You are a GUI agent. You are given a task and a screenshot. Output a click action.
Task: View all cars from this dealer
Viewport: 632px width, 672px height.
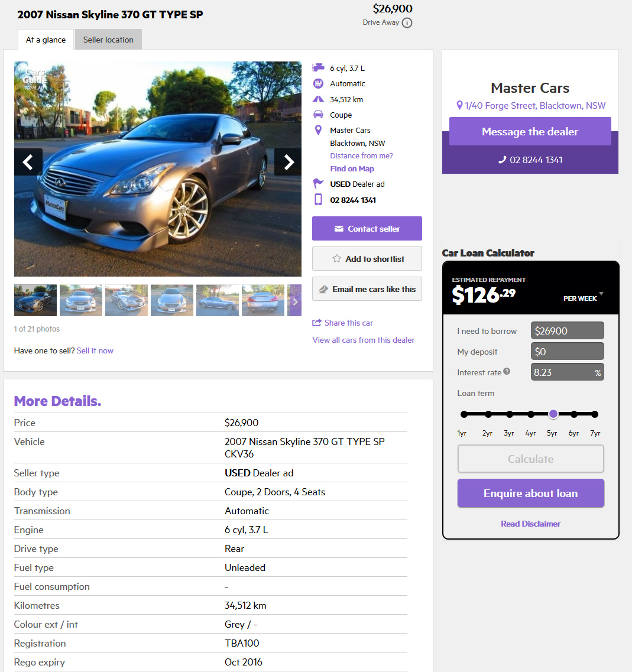tap(364, 340)
